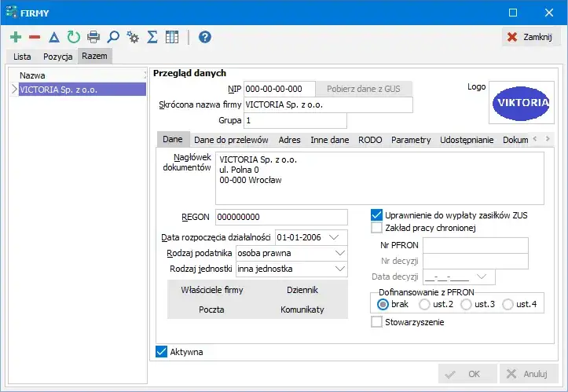Open settings with the gears icon
568x392 pixels.
133,37
